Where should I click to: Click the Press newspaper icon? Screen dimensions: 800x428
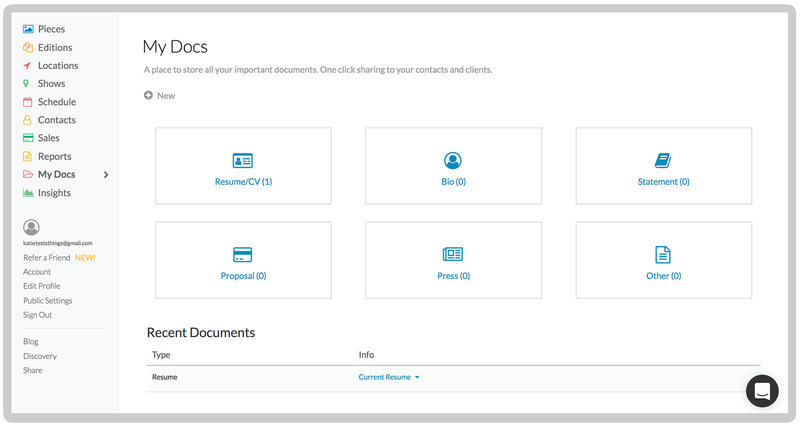(453, 254)
